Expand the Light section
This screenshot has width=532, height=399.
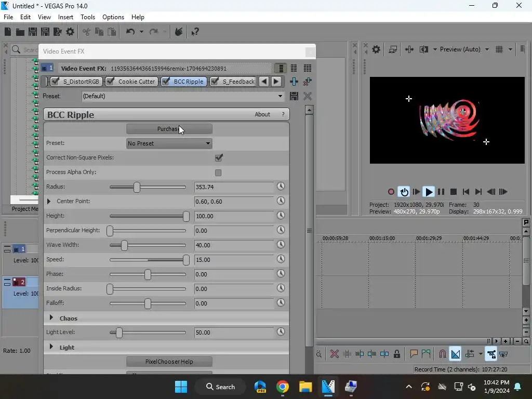pyautogui.click(x=51, y=347)
